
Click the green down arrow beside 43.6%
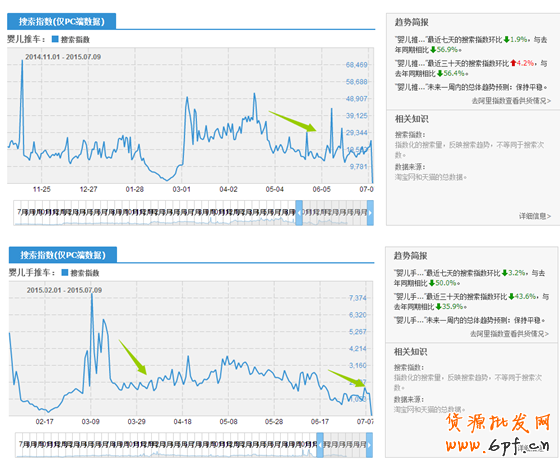(x=511, y=296)
